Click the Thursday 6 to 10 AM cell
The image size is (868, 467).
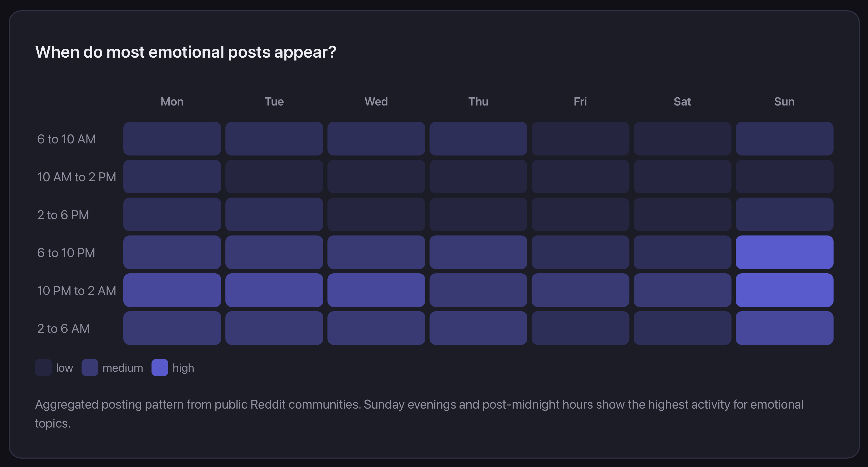pos(478,139)
